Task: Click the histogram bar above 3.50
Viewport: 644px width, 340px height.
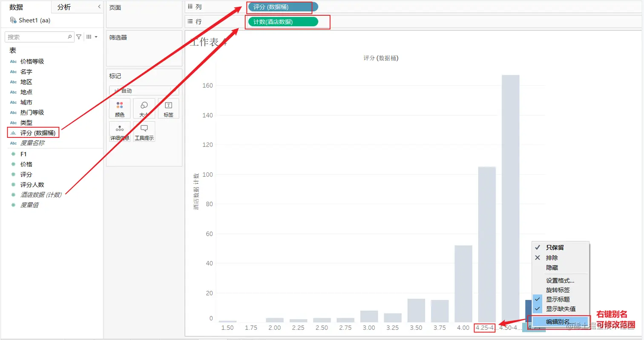Action: (x=416, y=310)
